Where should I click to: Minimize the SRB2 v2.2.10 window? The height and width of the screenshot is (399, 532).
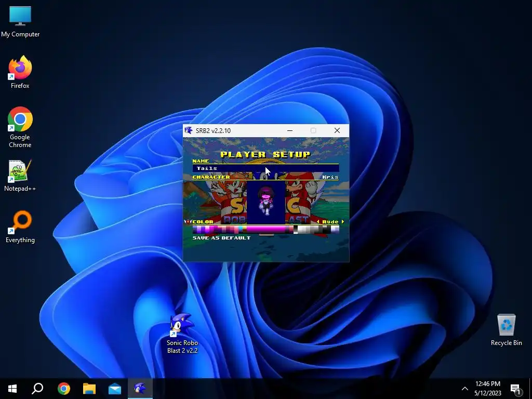click(x=290, y=130)
